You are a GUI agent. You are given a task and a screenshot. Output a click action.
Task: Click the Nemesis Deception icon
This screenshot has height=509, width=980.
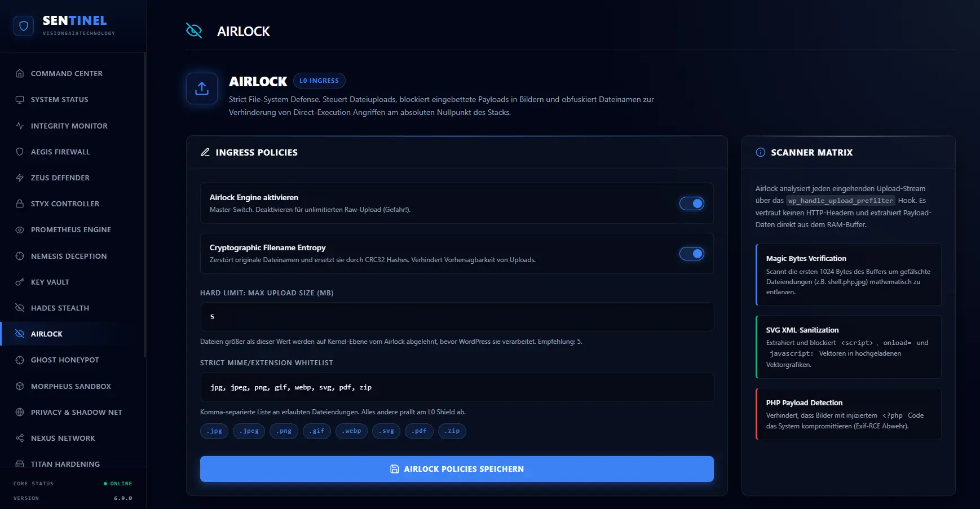20,256
